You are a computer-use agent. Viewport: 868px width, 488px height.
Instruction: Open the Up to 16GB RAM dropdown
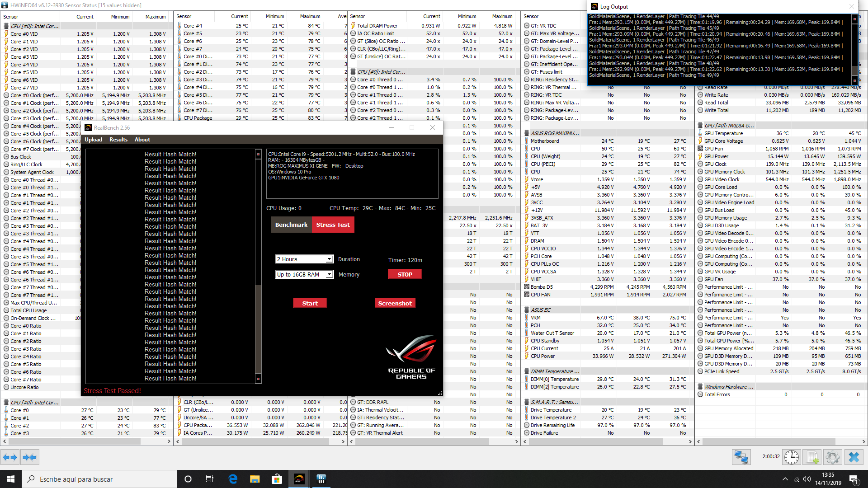coord(329,274)
